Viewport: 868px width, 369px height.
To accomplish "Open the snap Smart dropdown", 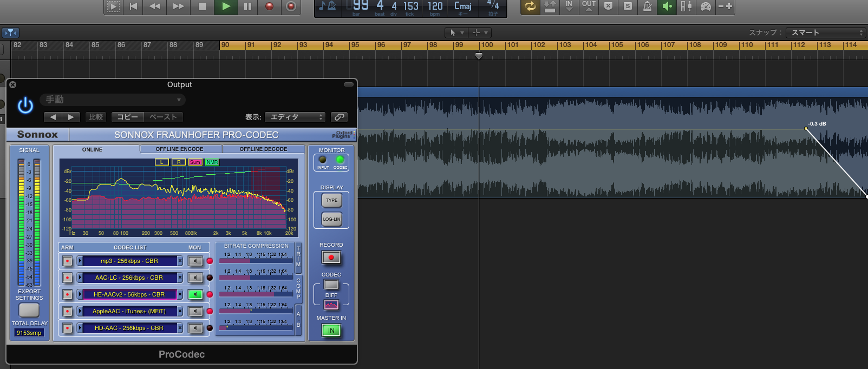I will click(826, 32).
